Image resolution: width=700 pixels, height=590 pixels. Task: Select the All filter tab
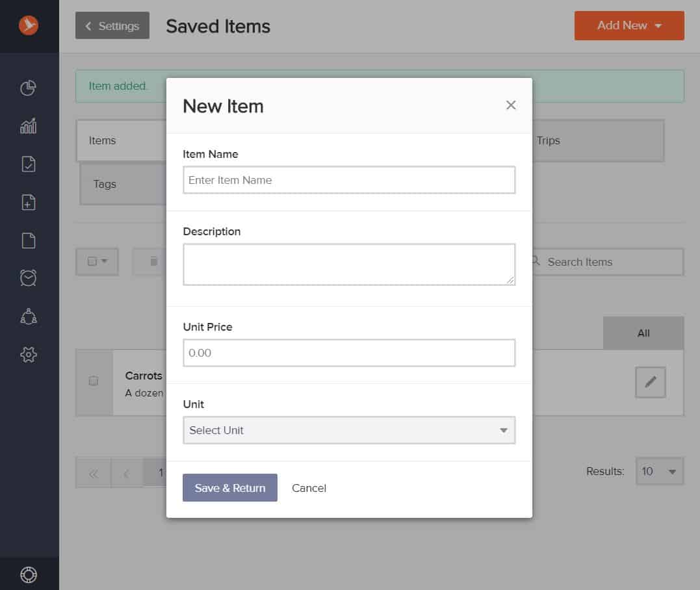click(x=643, y=333)
